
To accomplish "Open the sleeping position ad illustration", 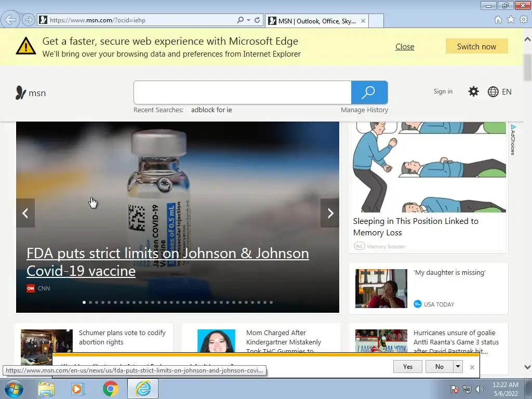I will (x=429, y=167).
